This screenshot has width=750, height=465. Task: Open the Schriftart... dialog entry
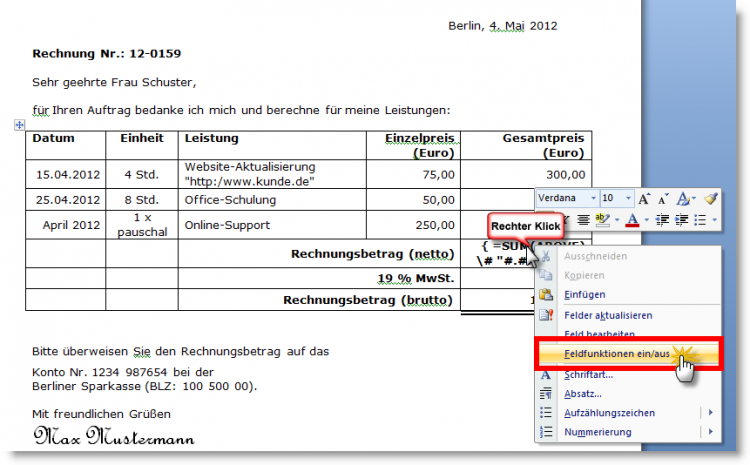589,373
